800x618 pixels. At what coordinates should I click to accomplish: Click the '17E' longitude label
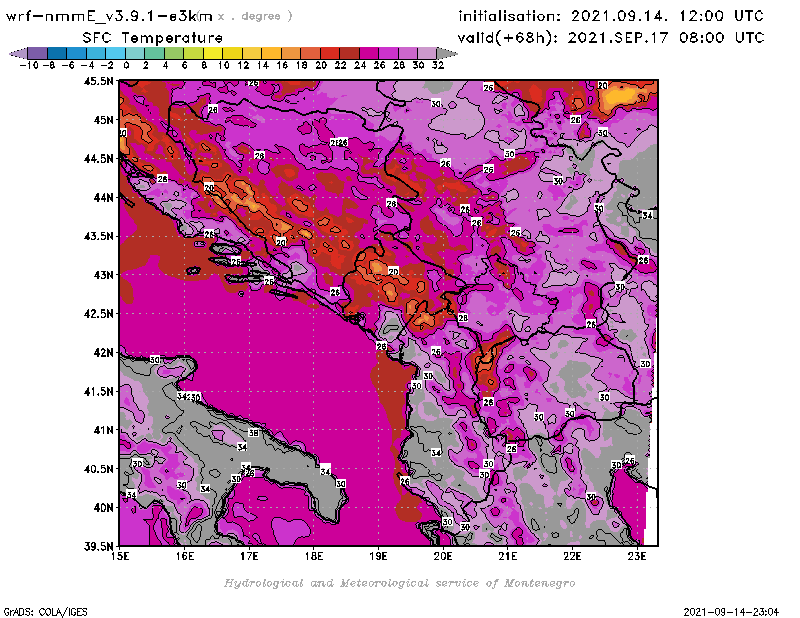[249, 556]
